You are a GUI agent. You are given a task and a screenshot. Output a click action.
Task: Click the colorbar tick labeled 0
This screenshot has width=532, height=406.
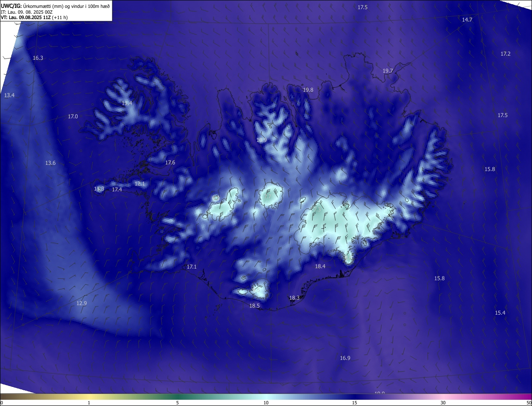(x=2, y=403)
